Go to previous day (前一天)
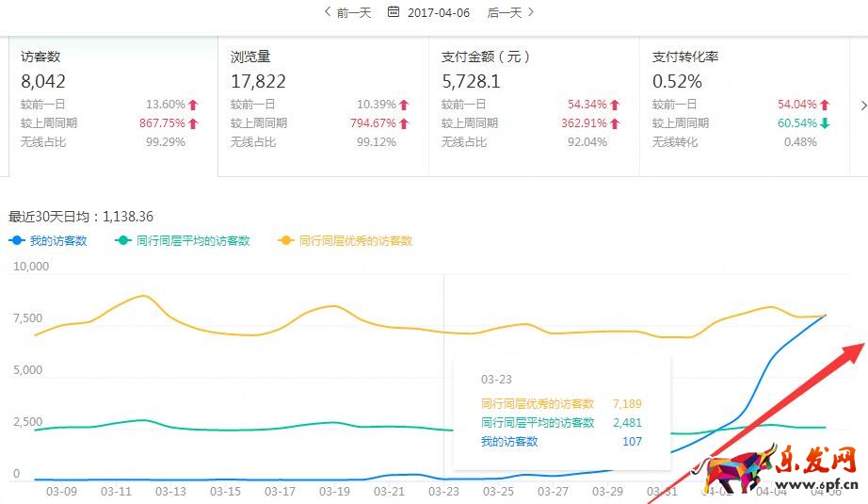The width and height of the screenshot is (868, 504). click(x=347, y=12)
